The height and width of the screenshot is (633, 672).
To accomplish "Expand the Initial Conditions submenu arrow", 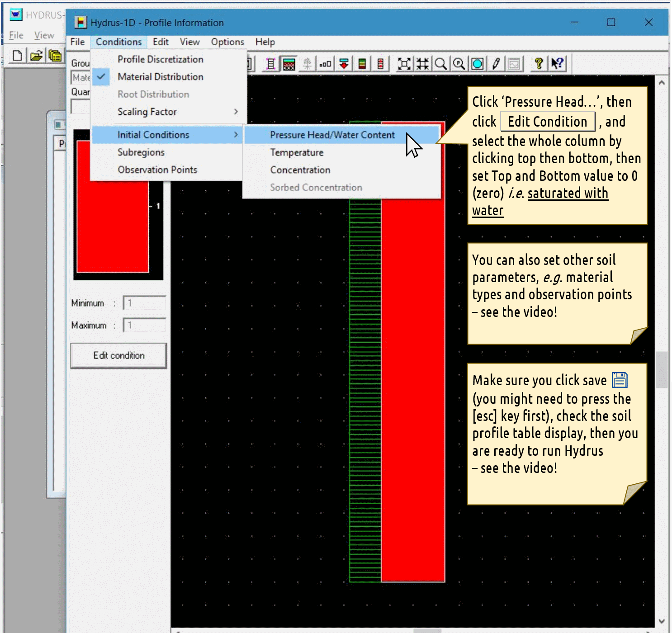I will click(x=236, y=135).
